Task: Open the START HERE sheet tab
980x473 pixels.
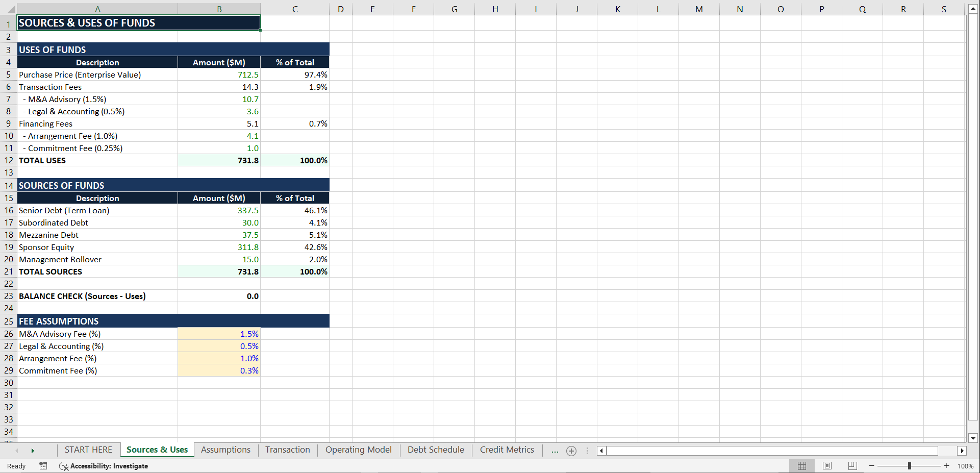Action: click(x=88, y=450)
